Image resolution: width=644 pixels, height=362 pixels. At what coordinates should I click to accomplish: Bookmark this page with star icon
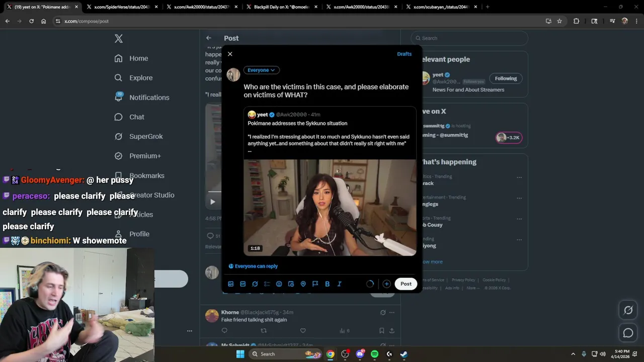tap(559, 21)
